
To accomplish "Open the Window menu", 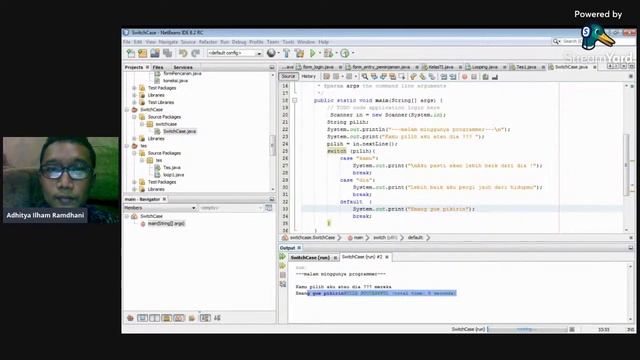I will click(306, 42).
